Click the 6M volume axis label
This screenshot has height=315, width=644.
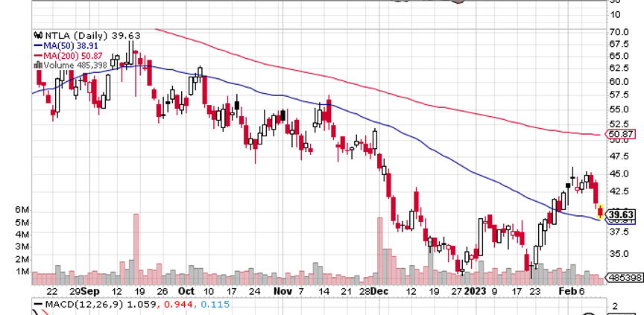[22, 210]
